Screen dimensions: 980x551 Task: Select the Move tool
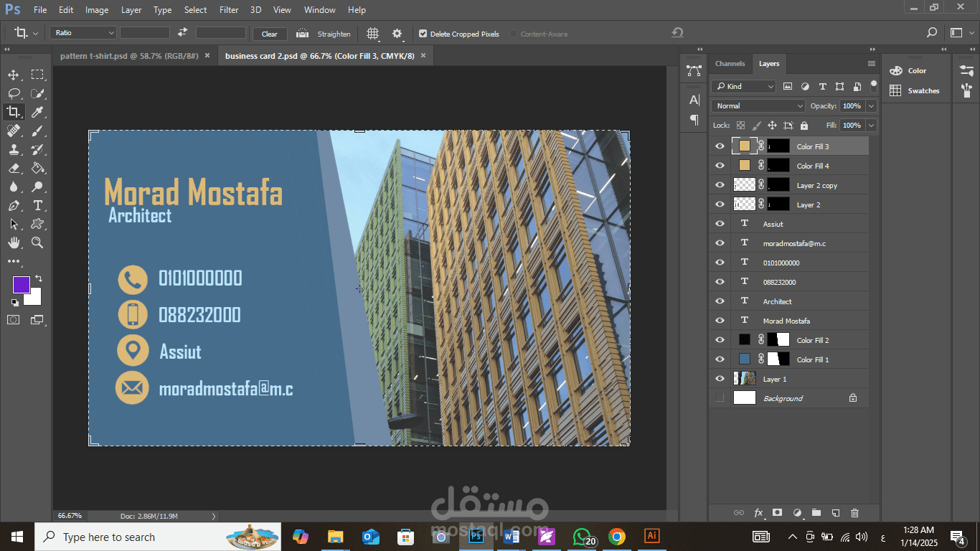pos(14,75)
